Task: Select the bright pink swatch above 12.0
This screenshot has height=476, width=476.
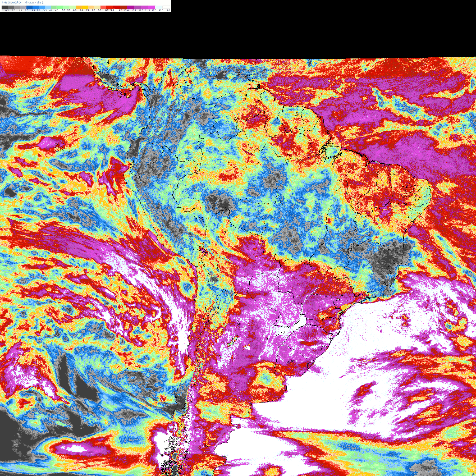Action: [x=152, y=7]
